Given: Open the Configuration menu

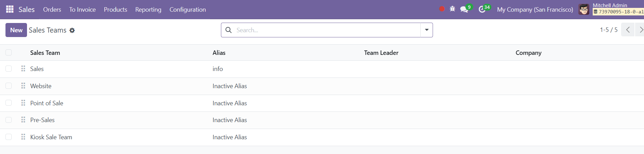Looking at the screenshot, I should pos(188,10).
